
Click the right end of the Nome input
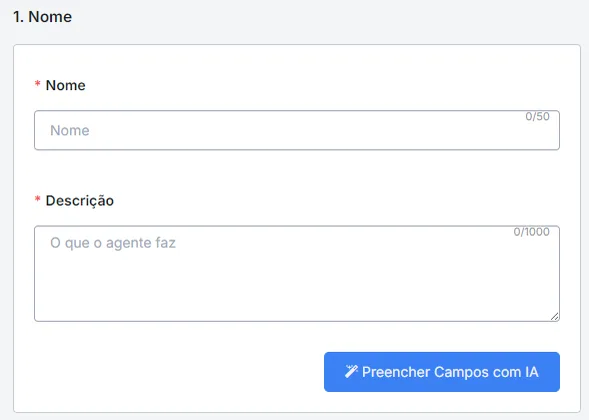pyautogui.click(x=541, y=135)
